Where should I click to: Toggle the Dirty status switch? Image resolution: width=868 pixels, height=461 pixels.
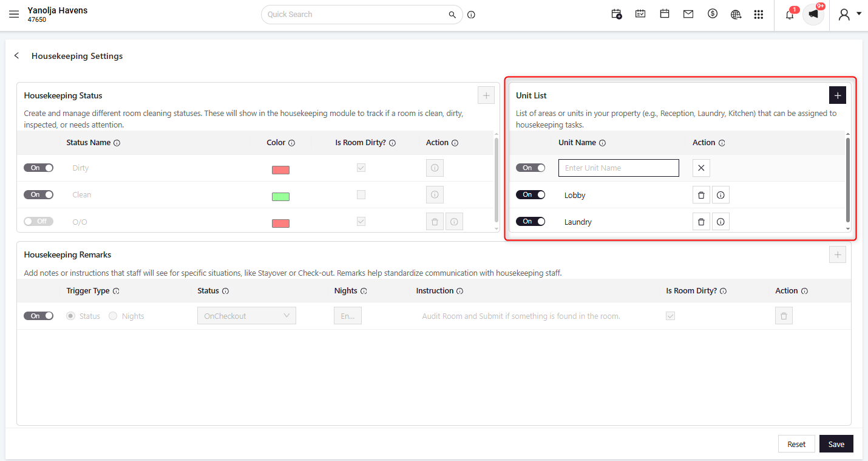click(39, 168)
